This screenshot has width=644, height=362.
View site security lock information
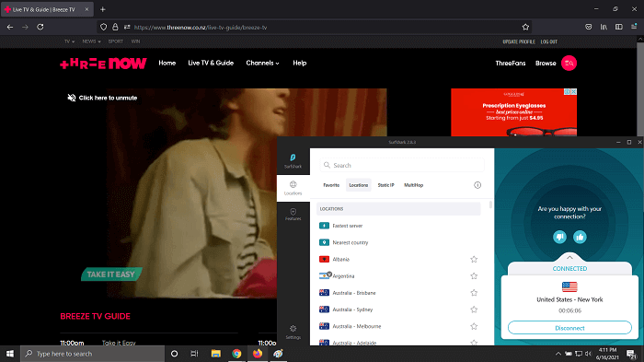coord(115,27)
